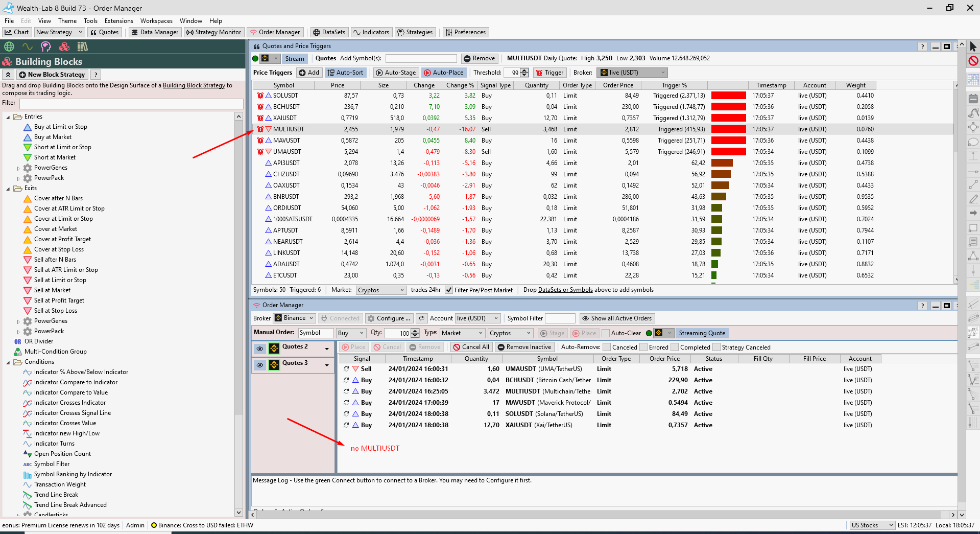
Task: Open the Quotes 2 dropdown arrow
Action: (327, 349)
